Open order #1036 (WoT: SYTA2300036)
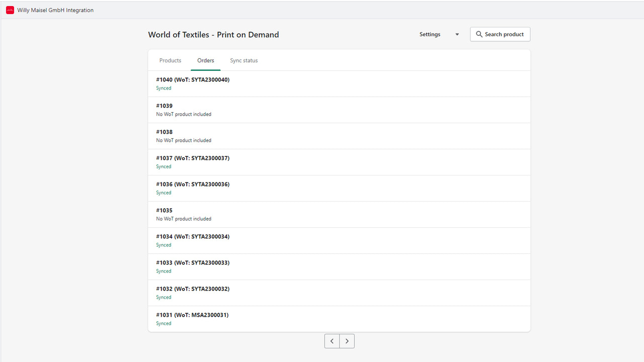Screen dimensions: 644x362 (339, 189)
